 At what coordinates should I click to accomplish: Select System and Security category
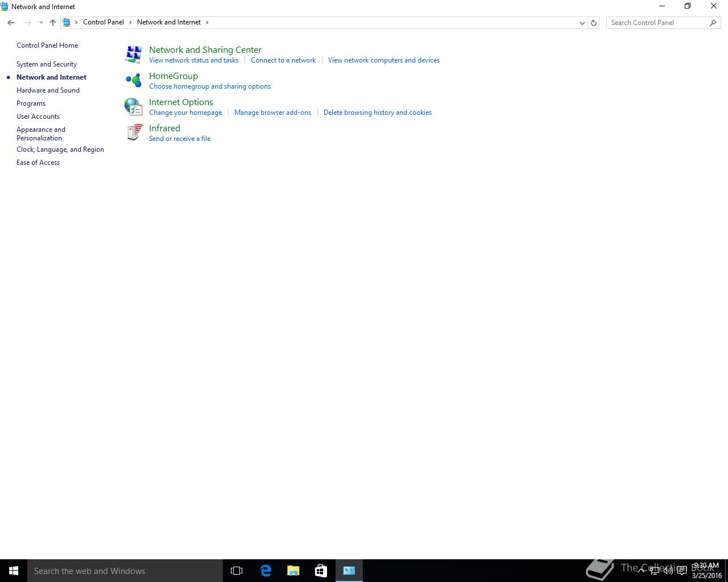click(47, 64)
